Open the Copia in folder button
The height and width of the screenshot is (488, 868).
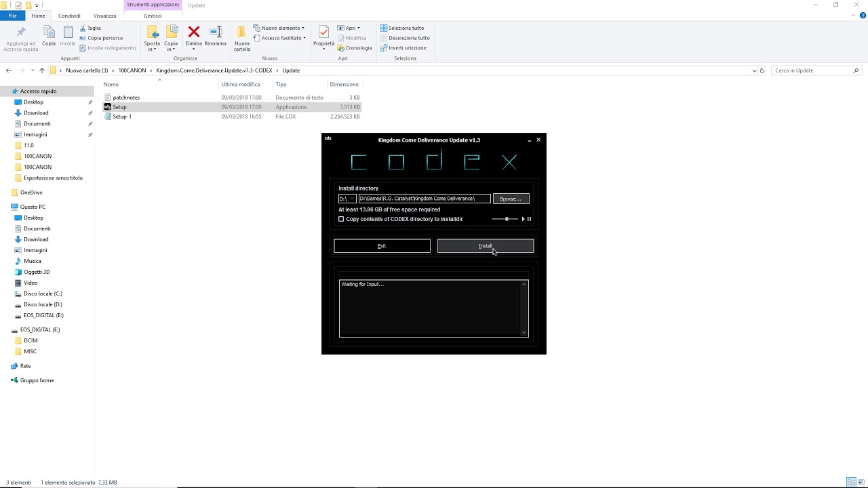coord(171,38)
